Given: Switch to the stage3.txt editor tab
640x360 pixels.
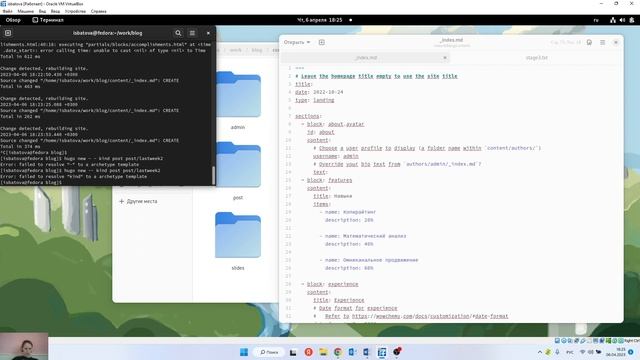Looking at the screenshot, I should [536, 58].
